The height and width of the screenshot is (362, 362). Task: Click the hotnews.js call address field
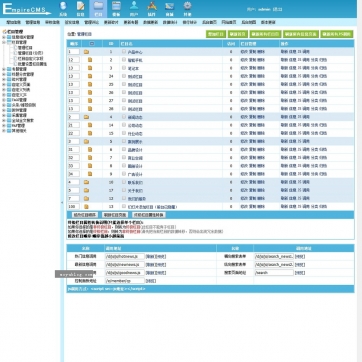click(125, 257)
